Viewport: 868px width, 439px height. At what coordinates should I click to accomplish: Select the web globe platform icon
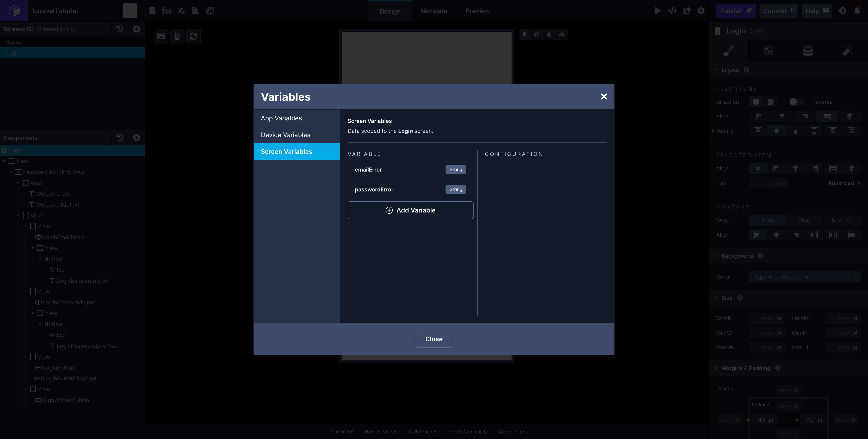tap(536, 34)
